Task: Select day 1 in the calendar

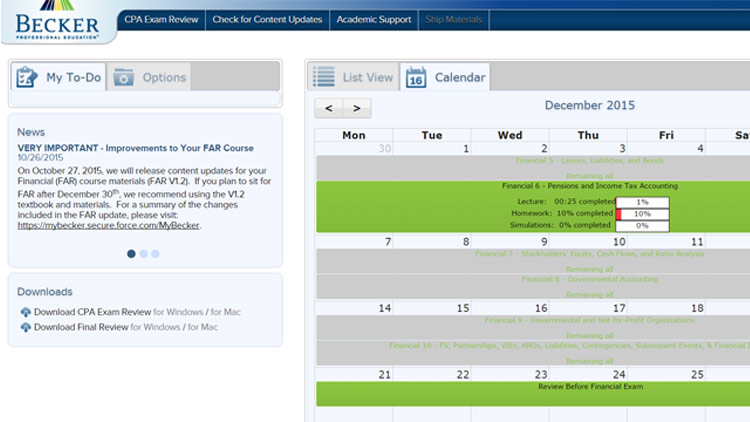Action: click(x=466, y=149)
